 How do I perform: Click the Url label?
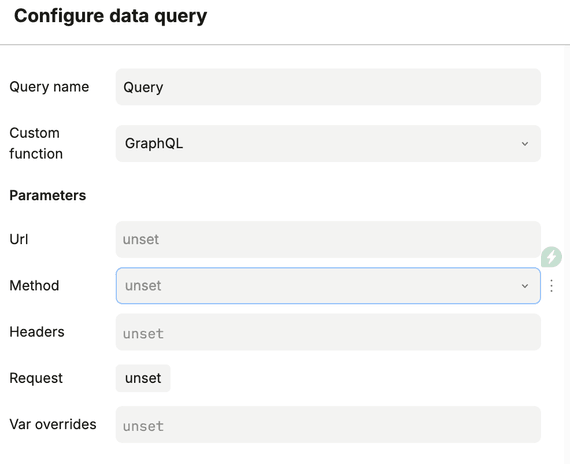(x=19, y=239)
